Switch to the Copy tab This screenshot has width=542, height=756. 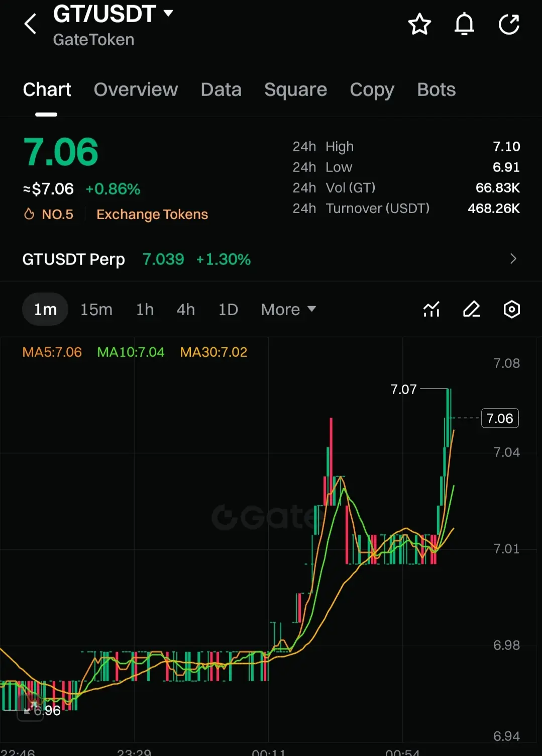click(372, 89)
